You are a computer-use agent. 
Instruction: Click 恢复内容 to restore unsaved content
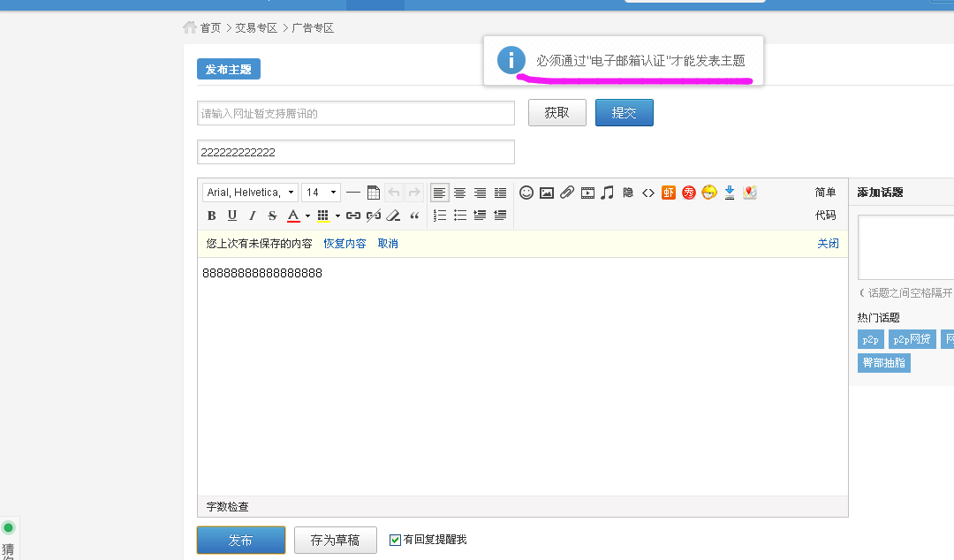[x=344, y=243]
